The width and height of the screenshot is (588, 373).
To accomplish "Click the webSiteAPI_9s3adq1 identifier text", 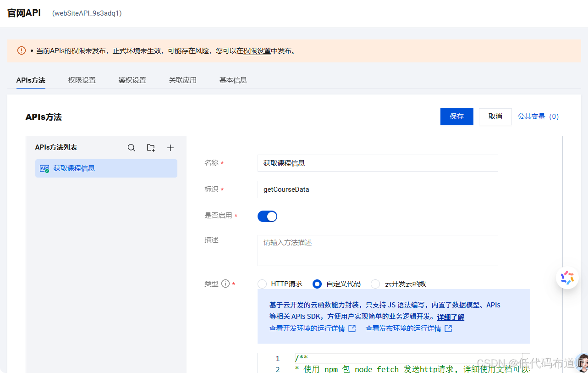I will pos(87,13).
